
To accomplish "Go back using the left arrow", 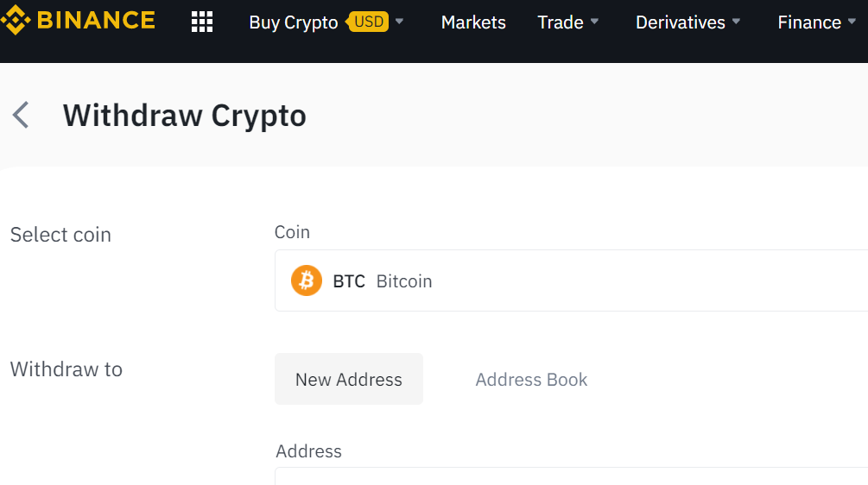I will pyautogui.click(x=21, y=115).
